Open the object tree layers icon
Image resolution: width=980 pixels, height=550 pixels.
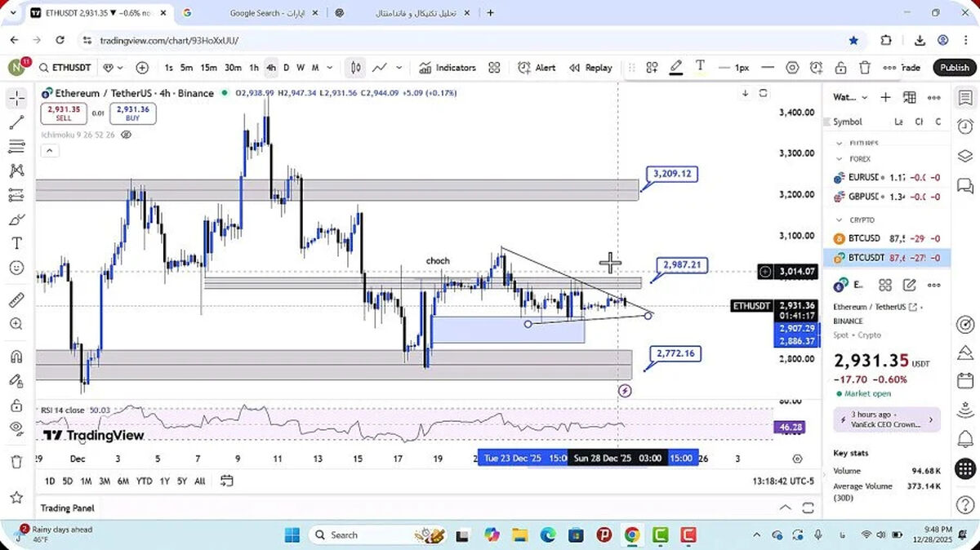coord(964,156)
